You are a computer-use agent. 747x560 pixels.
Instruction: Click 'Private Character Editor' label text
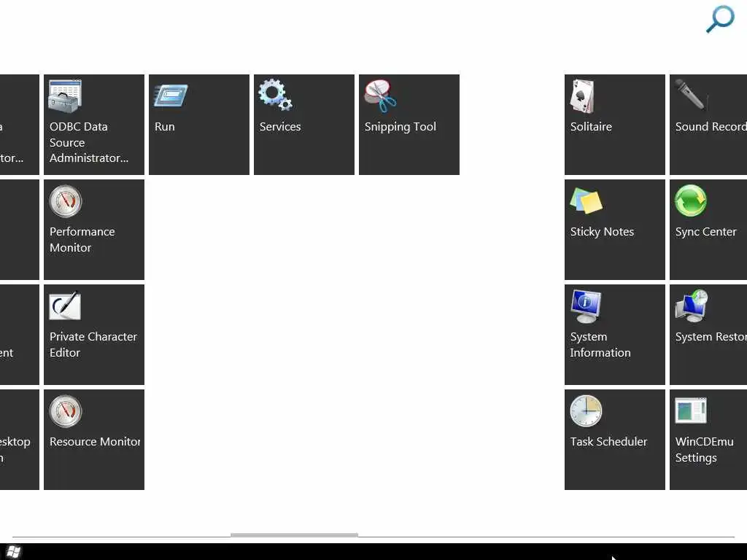[x=93, y=345]
